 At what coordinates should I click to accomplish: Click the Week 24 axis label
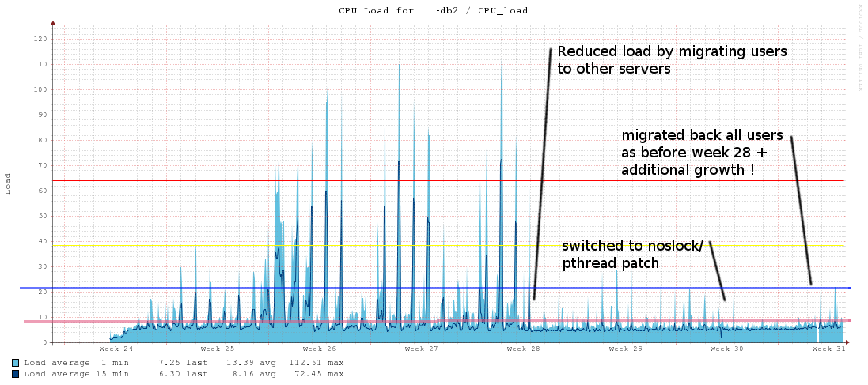[116, 349]
